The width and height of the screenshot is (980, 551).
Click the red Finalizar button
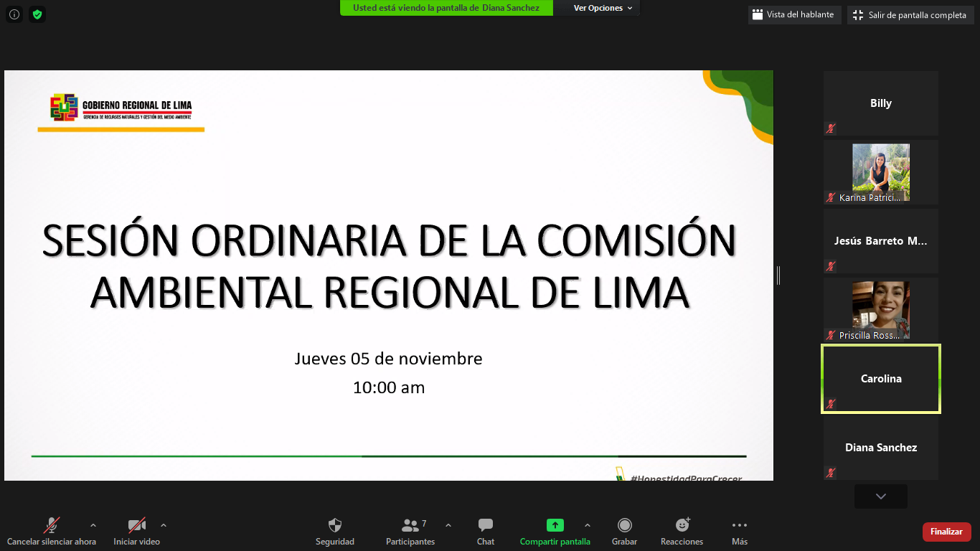tap(946, 532)
